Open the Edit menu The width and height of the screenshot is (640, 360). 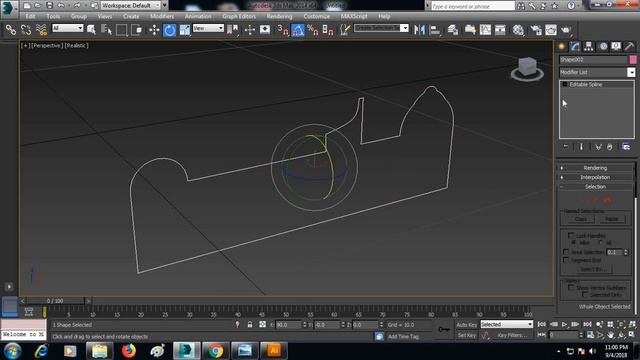coord(30,16)
